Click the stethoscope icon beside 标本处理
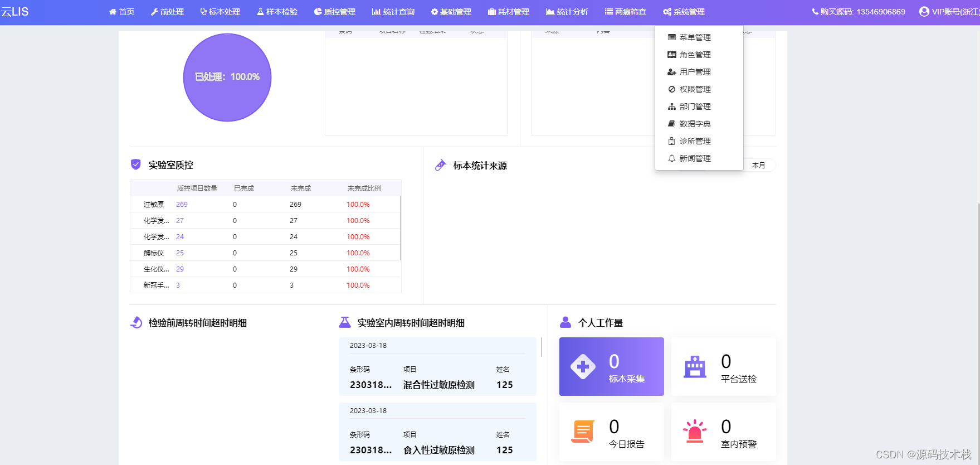 [203, 12]
